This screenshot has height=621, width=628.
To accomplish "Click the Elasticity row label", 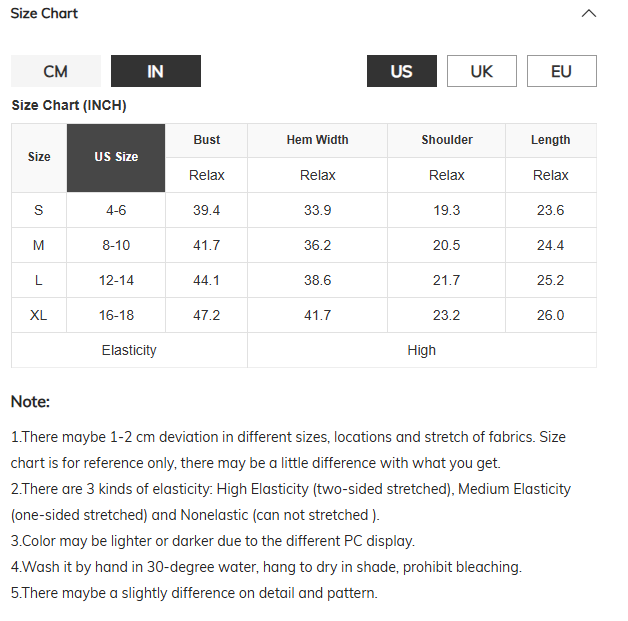I will point(129,350).
